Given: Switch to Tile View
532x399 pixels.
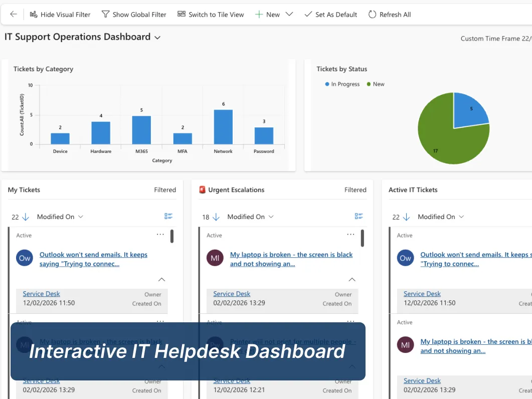Looking at the screenshot, I should click(211, 14).
